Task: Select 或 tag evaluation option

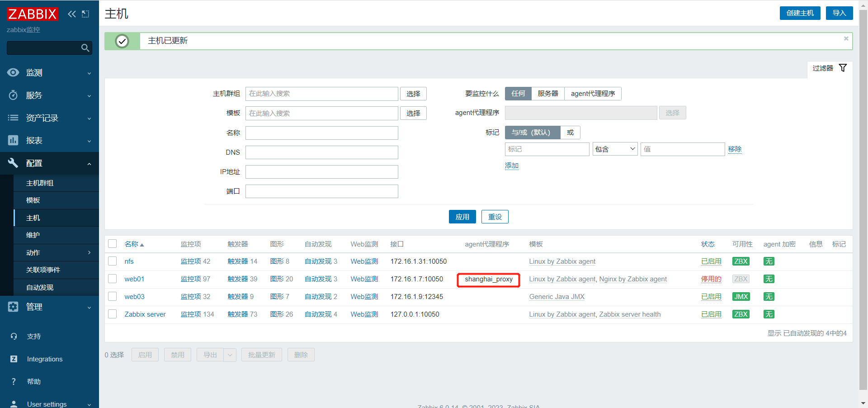Action: [570, 133]
